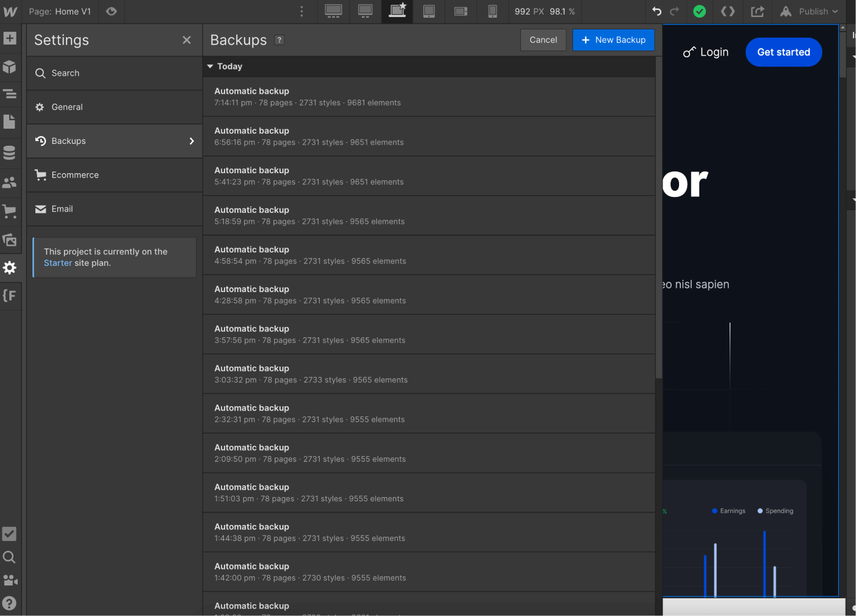This screenshot has height=616, width=856.
Task: Open the Audit checklist panel
Action: tap(10, 534)
